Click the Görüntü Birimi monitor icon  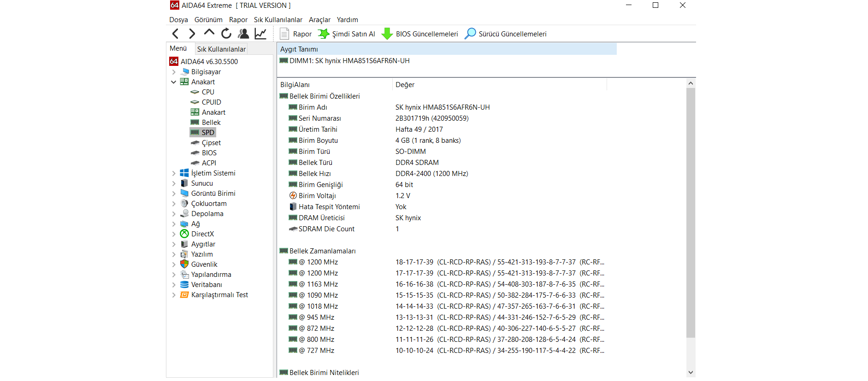pos(184,193)
